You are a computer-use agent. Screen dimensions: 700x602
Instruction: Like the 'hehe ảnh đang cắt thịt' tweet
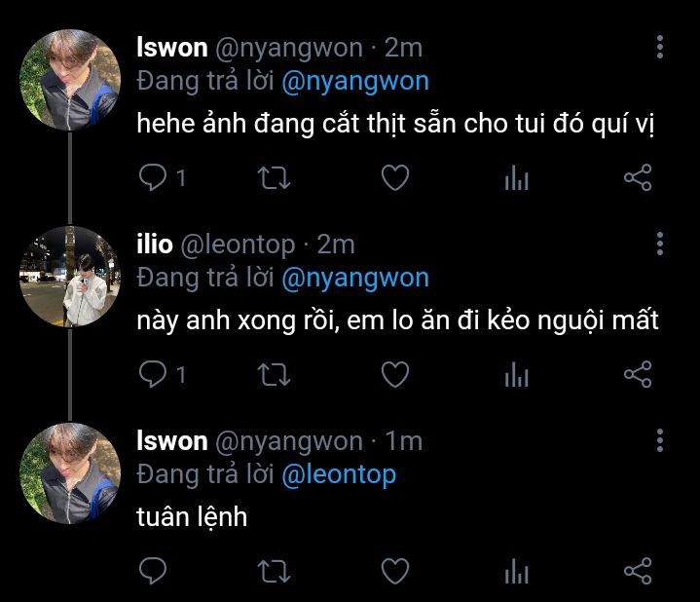394,177
